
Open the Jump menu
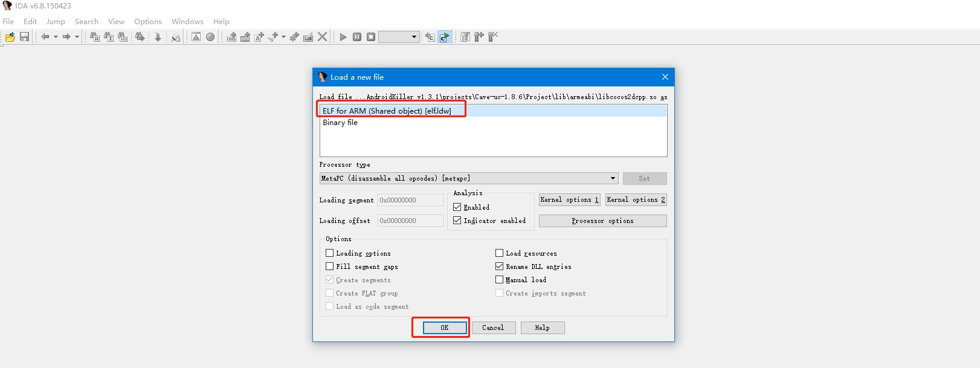[x=56, y=21]
